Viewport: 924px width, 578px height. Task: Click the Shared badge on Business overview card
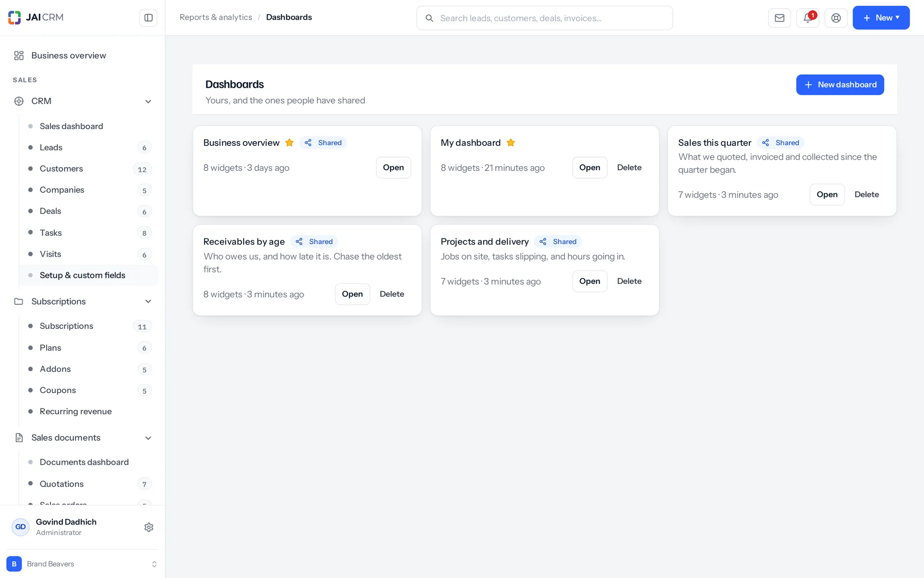323,143
